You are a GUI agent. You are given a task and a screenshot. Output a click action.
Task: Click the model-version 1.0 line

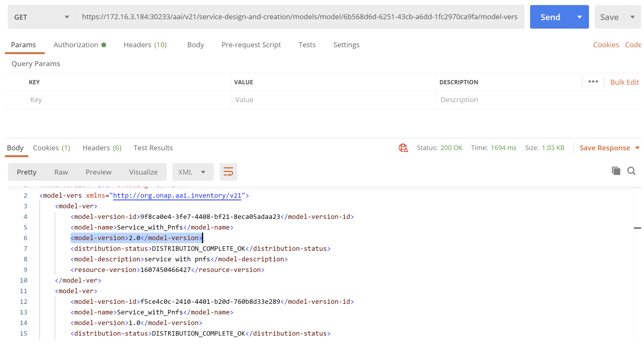(136, 323)
